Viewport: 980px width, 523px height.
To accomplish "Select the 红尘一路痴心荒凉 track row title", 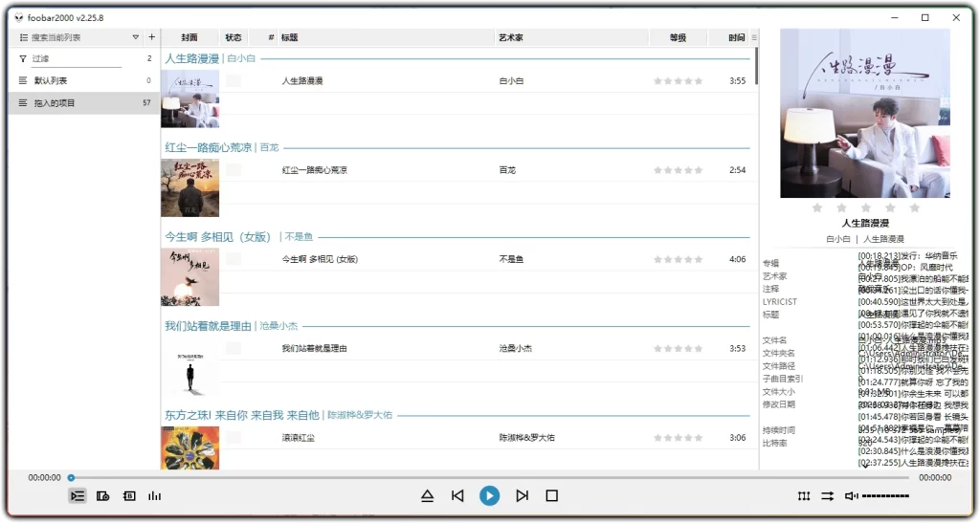I will coord(314,170).
